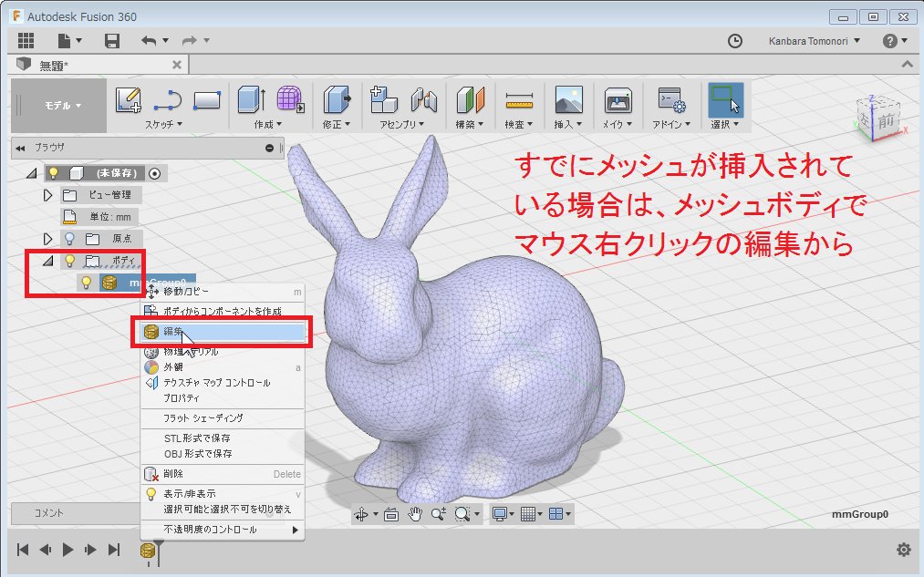The image size is (924, 577).
Task: Choose 編集 from the context menu
Action: pyautogui.click(x=223, y=332)
